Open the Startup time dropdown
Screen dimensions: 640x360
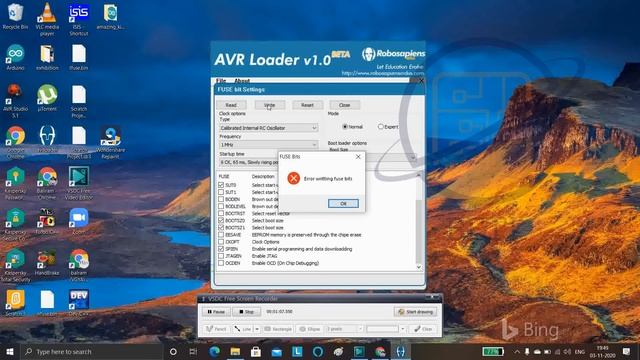tap(249, 162)
